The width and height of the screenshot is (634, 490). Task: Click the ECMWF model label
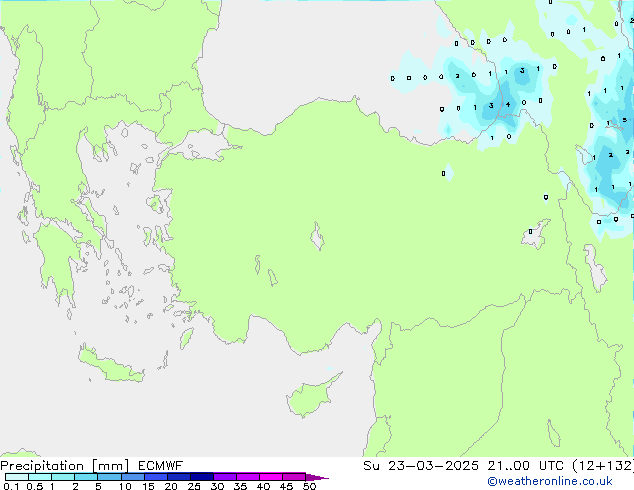click(x=160, y=466)
